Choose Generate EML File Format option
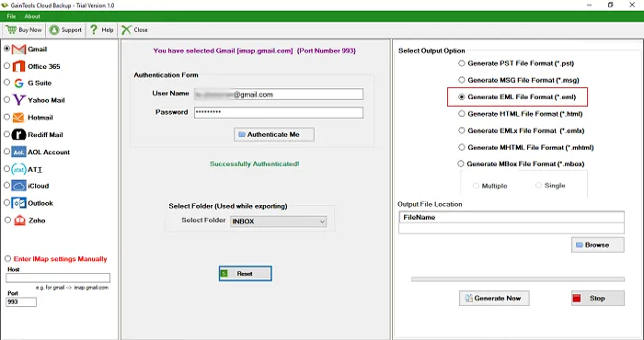The image size is (644, 340). coord(462,97)
